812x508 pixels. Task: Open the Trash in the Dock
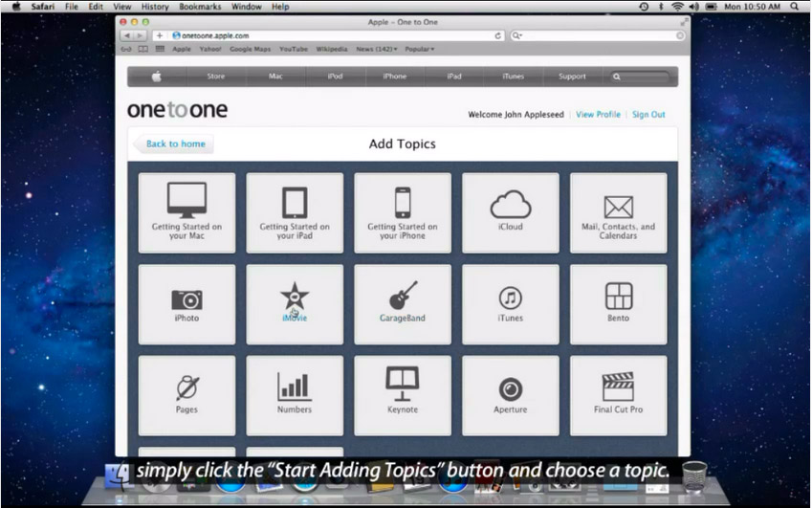point(694,476)
